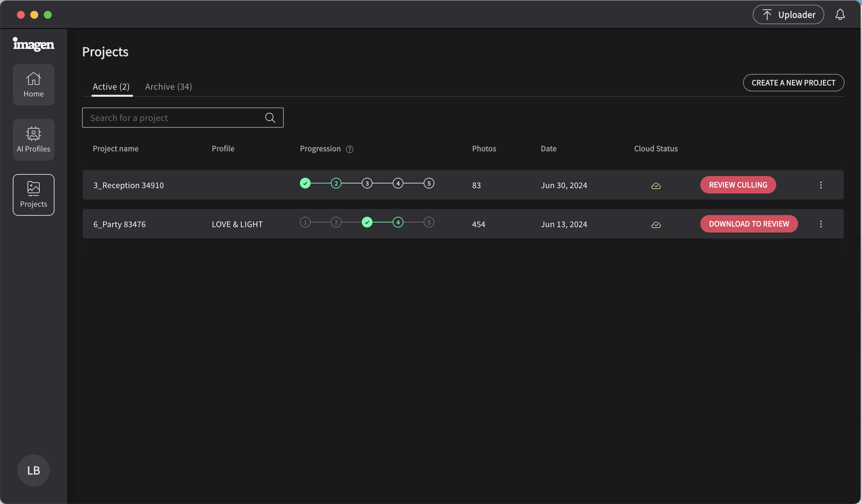Click the notification bell icon
Screen dimensions: 862x504
840,14
